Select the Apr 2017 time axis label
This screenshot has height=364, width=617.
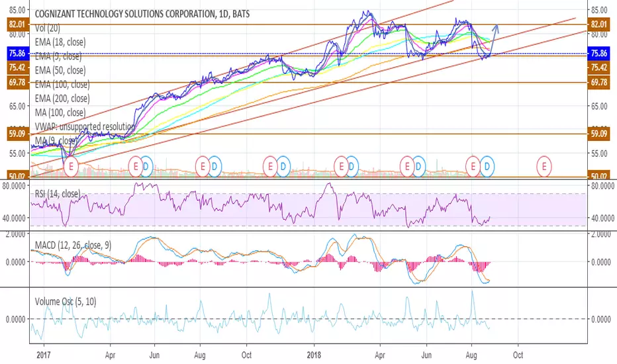coord(110,355)
